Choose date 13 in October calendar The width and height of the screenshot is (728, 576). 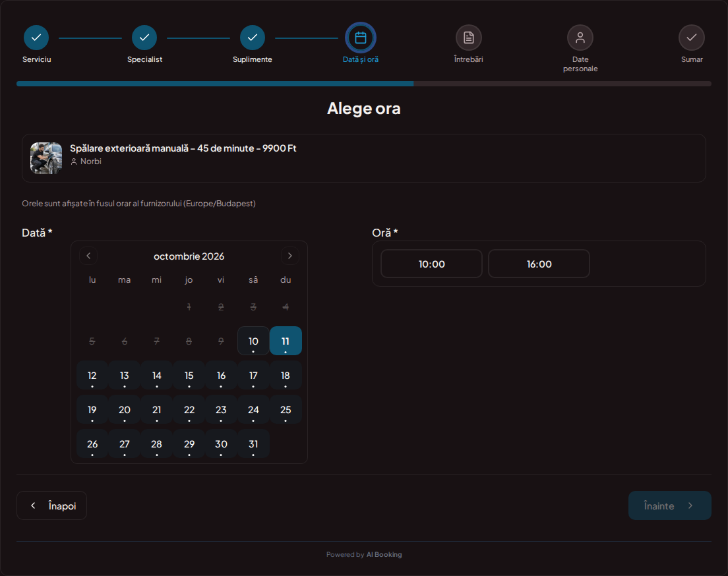pyautogui.click(x=125, y=375)
